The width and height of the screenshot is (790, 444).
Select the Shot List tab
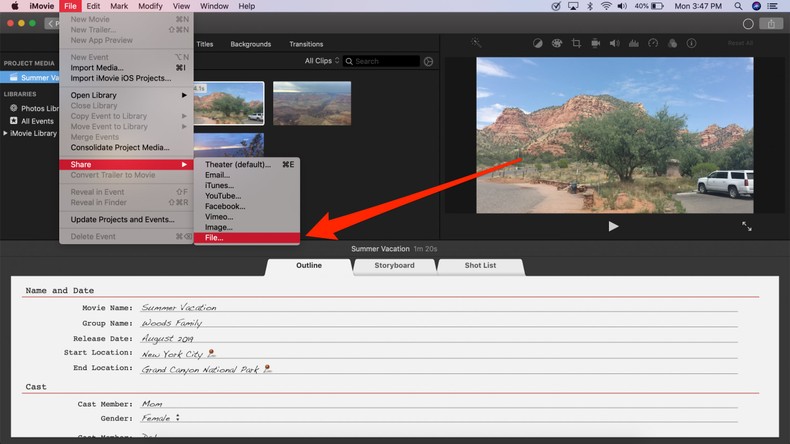(x=480, y=266)
